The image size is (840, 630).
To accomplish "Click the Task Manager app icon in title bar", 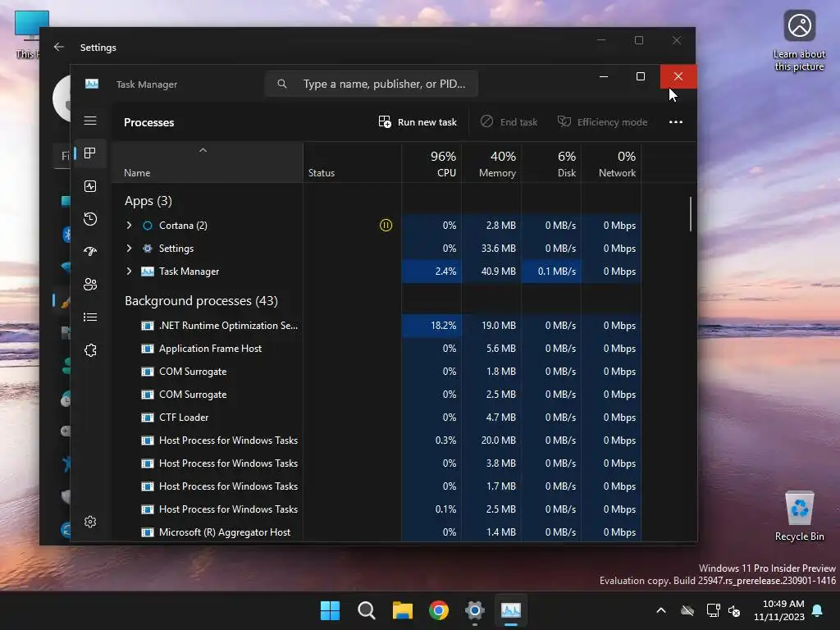I will (92, 84).
